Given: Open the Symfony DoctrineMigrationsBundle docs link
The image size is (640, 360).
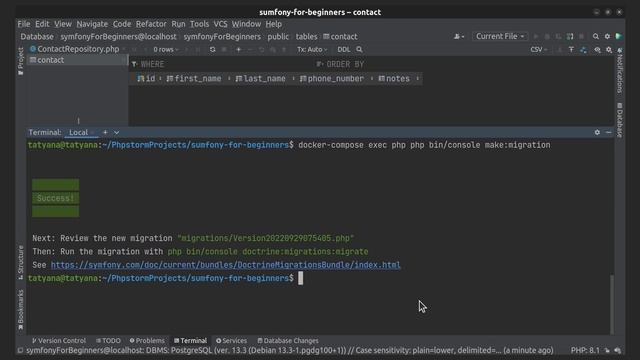Looking at the screenshot, I should (226, 265).
